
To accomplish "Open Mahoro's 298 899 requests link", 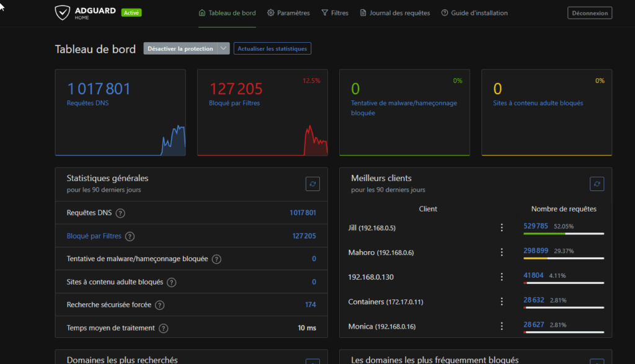I will (x=535, y=251).
